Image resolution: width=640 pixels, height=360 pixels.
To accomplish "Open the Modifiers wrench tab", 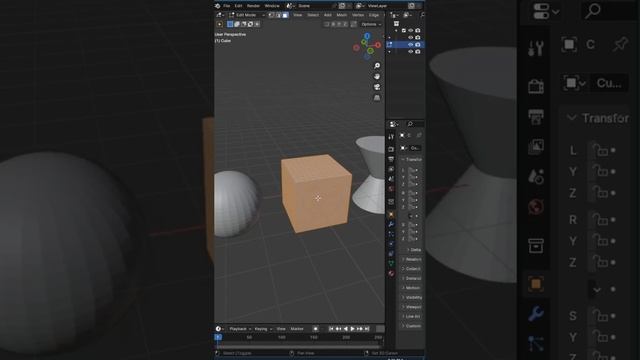I will [391, 224].
